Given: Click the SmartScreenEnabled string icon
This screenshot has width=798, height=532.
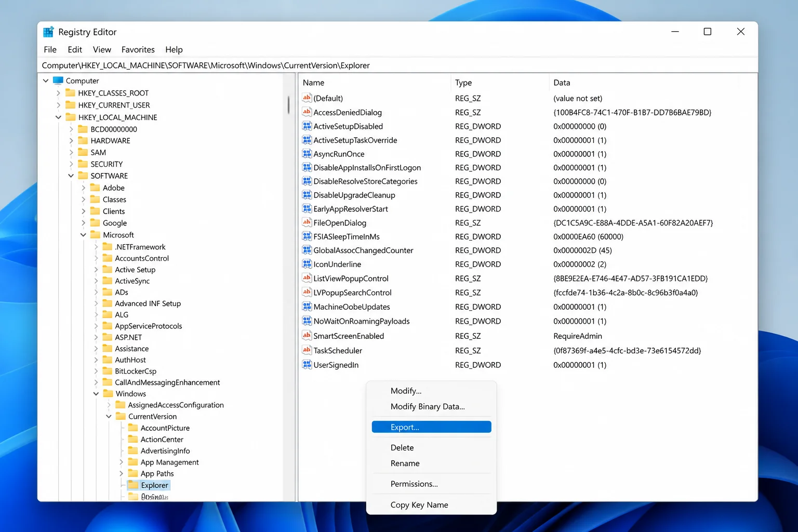Looking at the screenshot, I should [307, 336].
